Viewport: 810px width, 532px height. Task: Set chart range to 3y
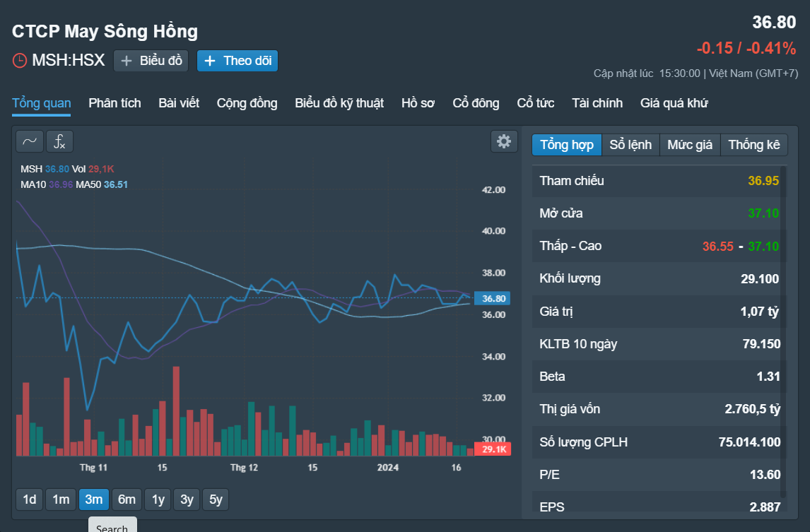[x=187, y=500]
